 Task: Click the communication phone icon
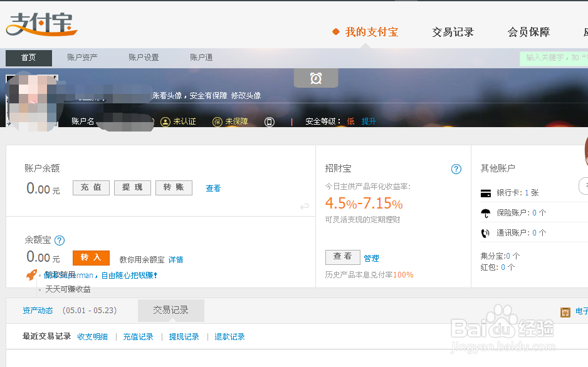click(486, 234)
